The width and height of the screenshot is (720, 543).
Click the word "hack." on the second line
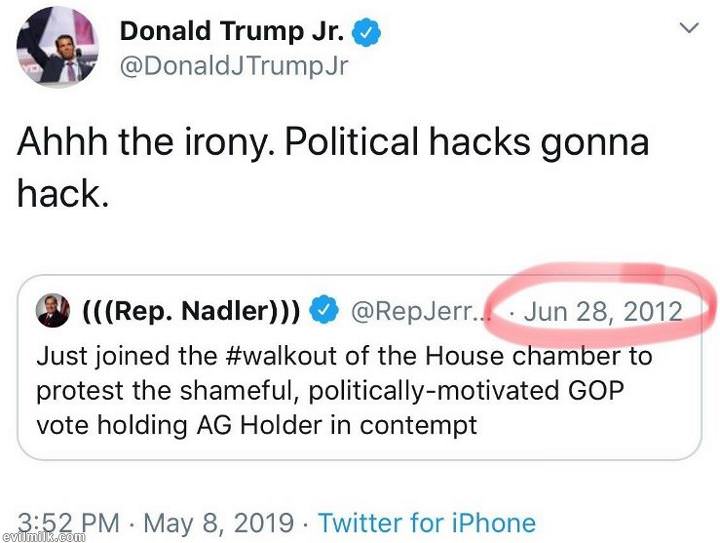[x=62, y=193]
